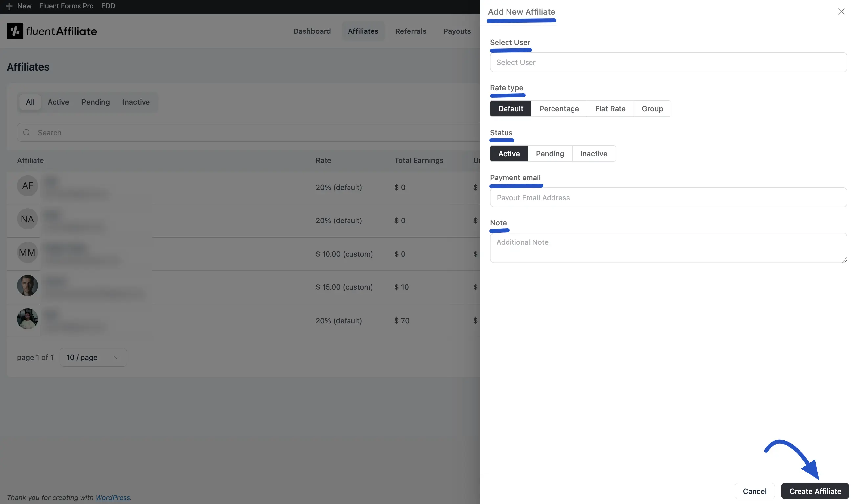Click the MM affiliate avatar
The width and height of the screenshot is (856, 504).
pyautogui.click(x=27, y=252)
